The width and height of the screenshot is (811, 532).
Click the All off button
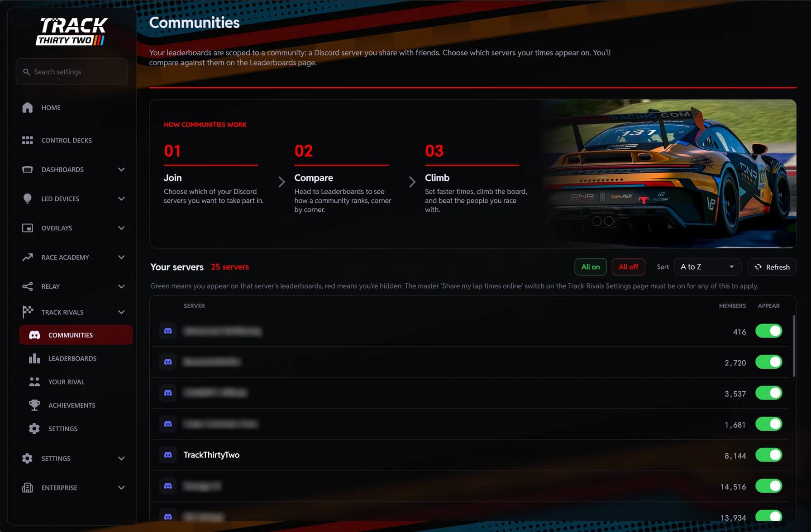pyautogui.click(x=628, y=267)
